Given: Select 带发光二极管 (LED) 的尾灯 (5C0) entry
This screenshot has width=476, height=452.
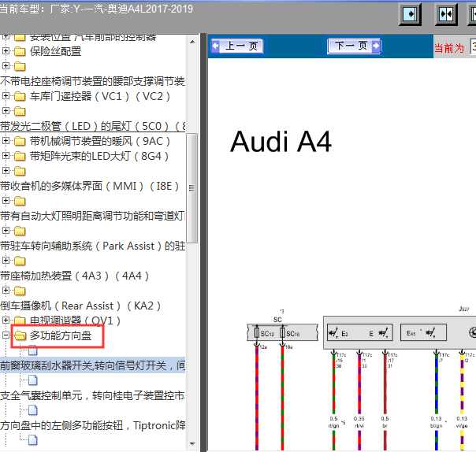Looking at the screenshot, I should [92, 126].
